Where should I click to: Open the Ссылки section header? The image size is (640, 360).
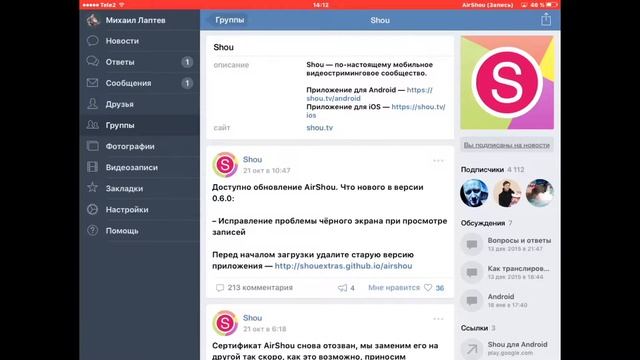click(478, 328)
